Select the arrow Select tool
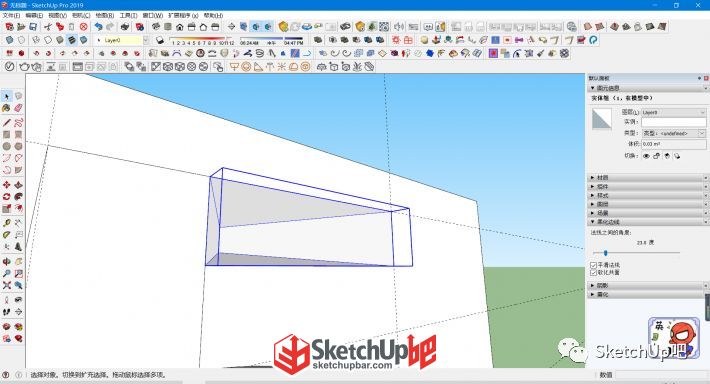Screen dimensions: 710x384 [x=6, y=96]
